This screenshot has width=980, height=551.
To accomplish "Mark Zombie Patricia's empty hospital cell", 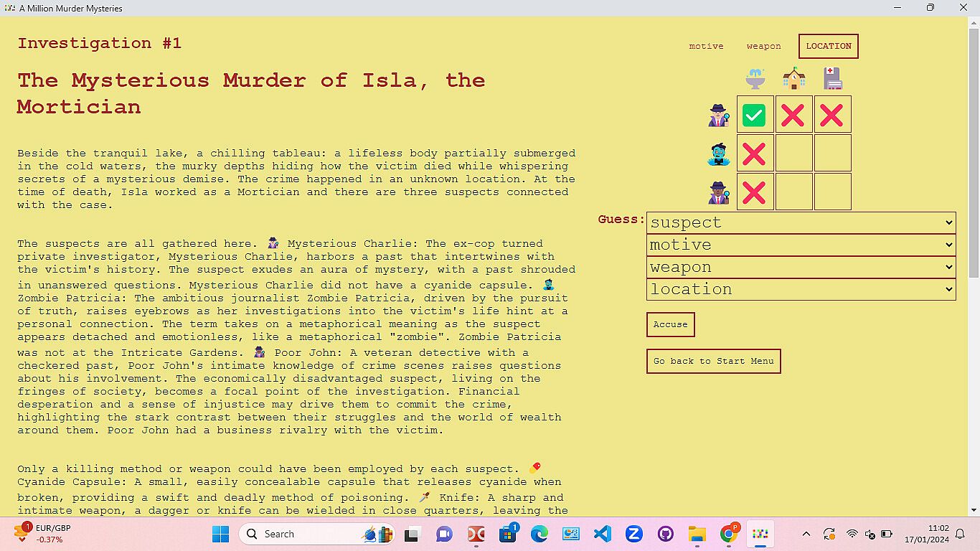I will [x=832, y=154].
